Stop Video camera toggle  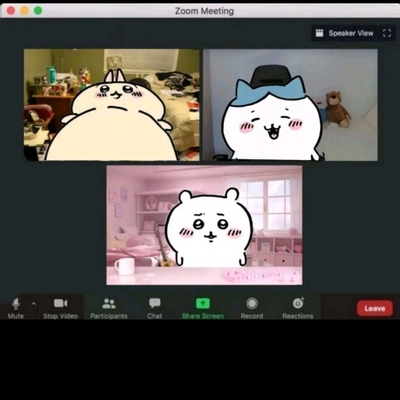click(60, 308)
